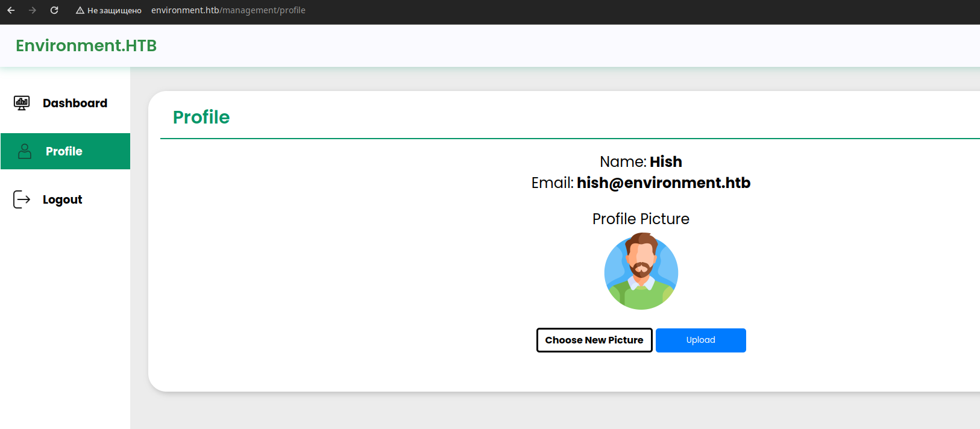Click the not-secure warning triangle icon
The width and height of the screenshot is (980, 429).
80,10
